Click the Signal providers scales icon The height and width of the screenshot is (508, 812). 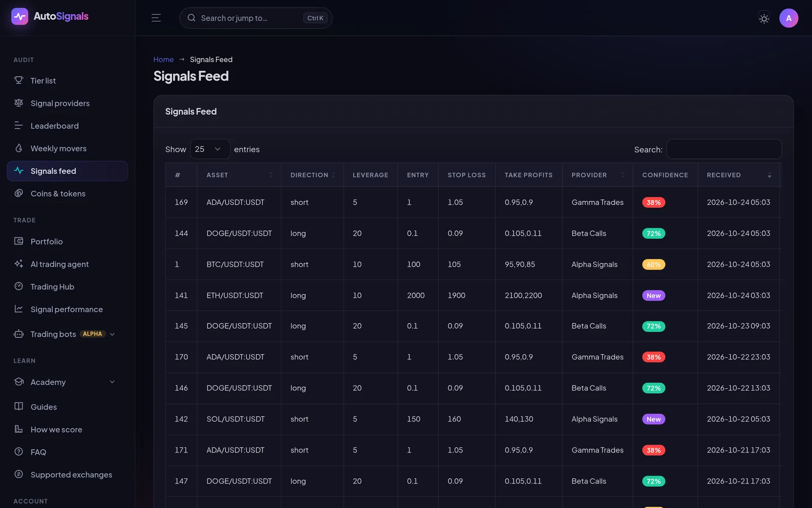pyautogui.click(x=19, y=103)
